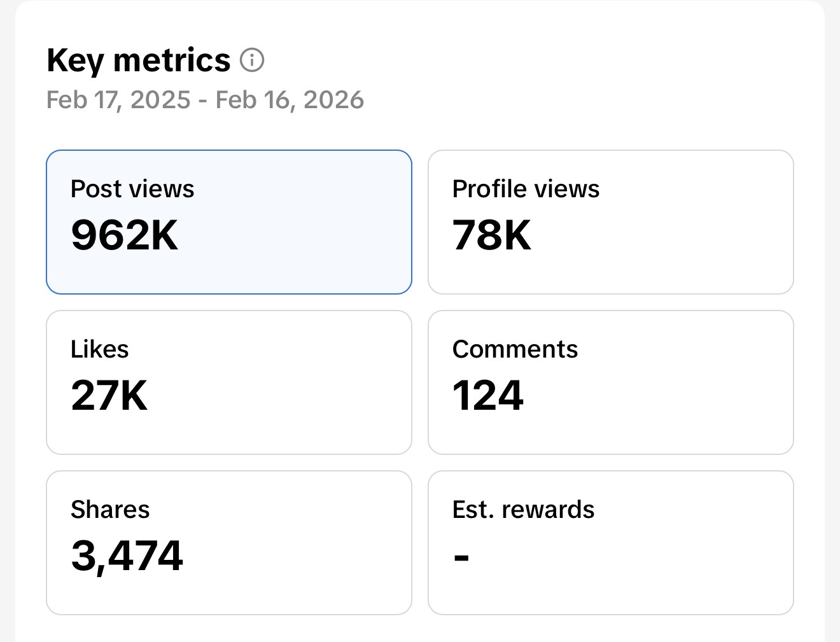Click the highlighted Post views metric tile
Screen dimensions: 840x642
coord(228,222)
